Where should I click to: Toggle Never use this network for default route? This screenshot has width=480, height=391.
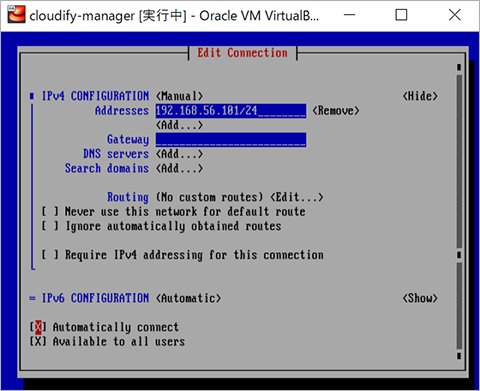tap(50, 212)
